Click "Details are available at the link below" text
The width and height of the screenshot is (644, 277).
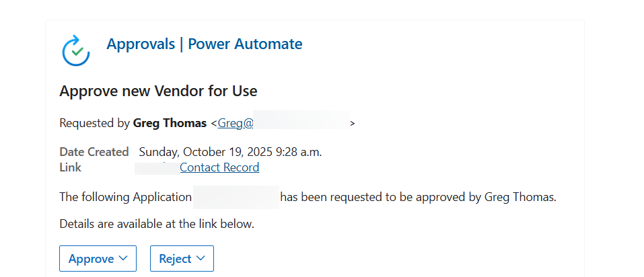(157, 224)
